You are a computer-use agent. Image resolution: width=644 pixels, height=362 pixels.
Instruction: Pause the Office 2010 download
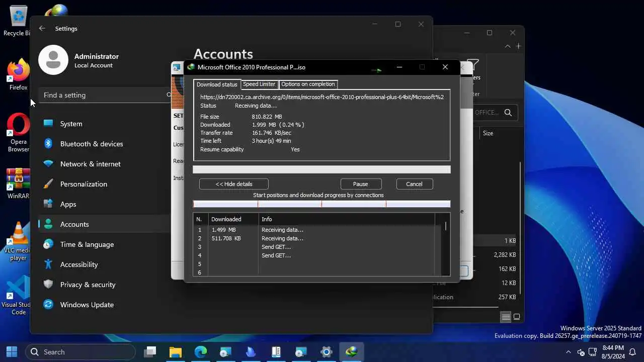[361, 184]
